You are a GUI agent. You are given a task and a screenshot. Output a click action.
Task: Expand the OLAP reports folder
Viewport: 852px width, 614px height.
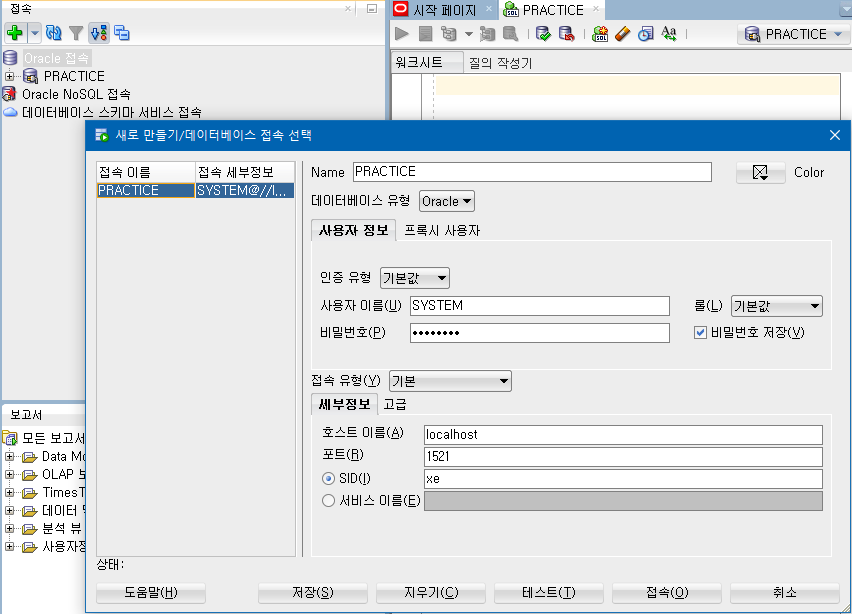pyautogui.click(x=9, y=474)
